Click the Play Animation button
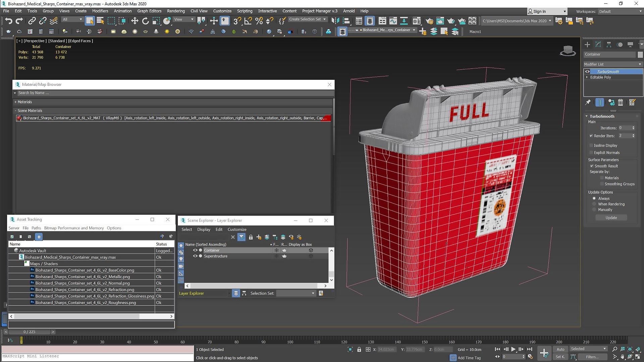Viewport: 644px width, 362px height. click(513, 349)
